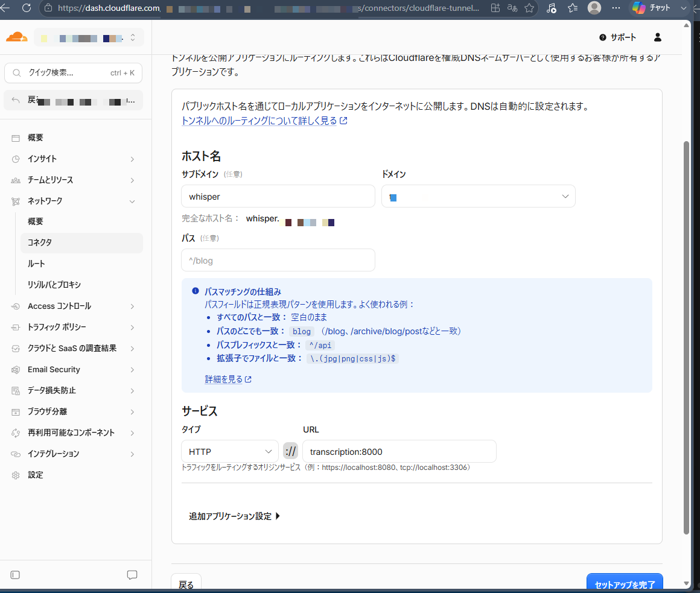Screen dimensions: 700x593
Task: Favorite this page with star icon
Action: point(529,8)
